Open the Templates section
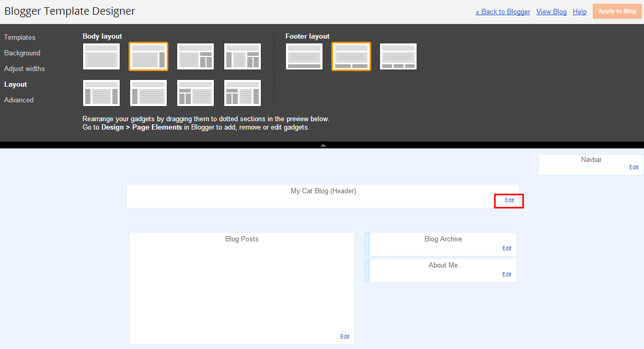Image resolution: width=644 pixels, height=349 pixels. pyautogui.click(x=20, y=38)
